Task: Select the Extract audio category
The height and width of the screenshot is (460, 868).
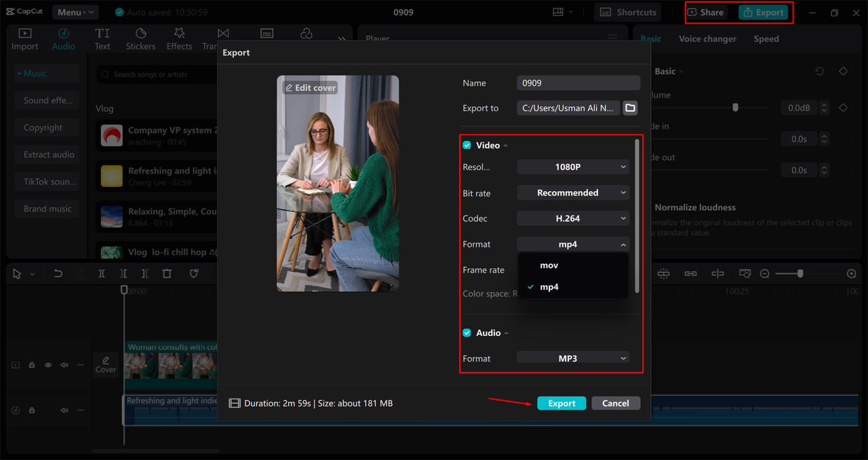Action: [x=47, y=154]
